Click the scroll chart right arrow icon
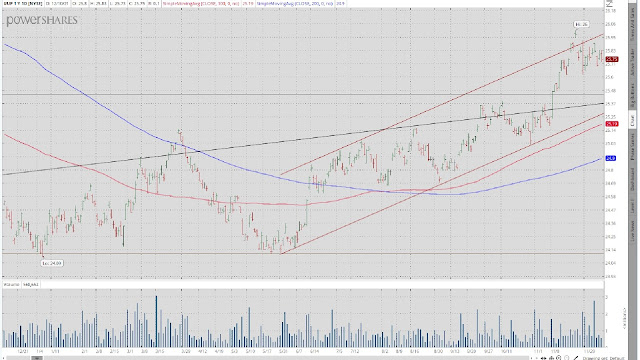The width and height of the screenshot is (640, 360). tap(536, 358)
